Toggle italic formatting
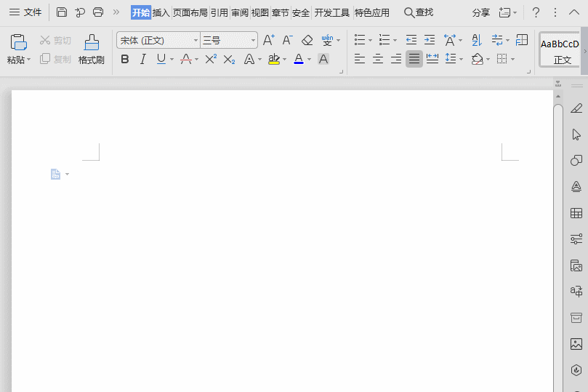 [x=143, y=59]
